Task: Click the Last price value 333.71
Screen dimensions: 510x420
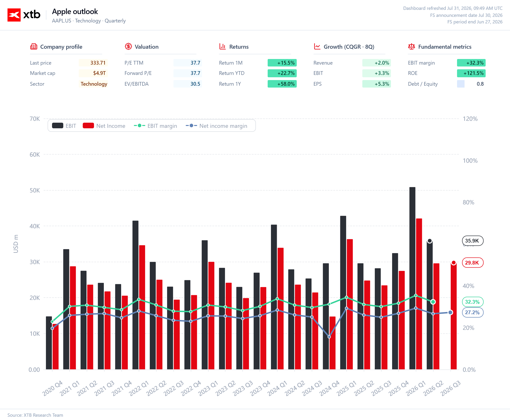Action: [x=98, y=63]
